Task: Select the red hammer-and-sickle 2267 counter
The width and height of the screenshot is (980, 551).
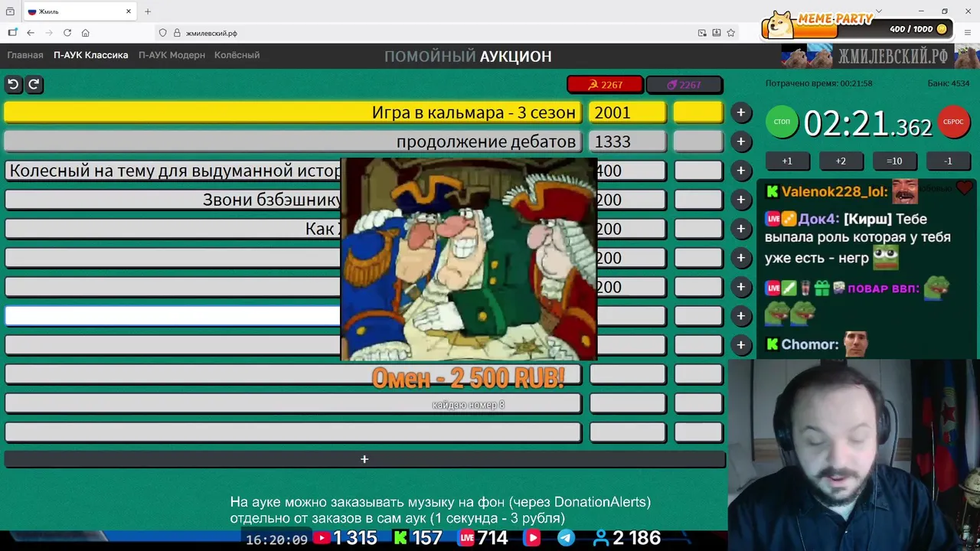Action: [x=605, y=84]
